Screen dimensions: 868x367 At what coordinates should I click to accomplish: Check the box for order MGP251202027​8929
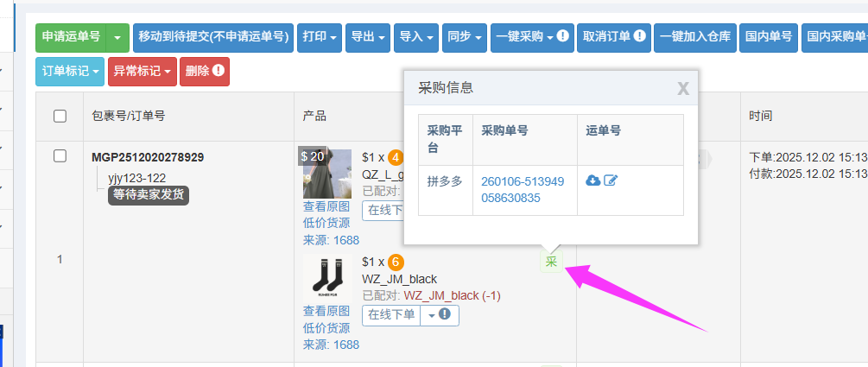tap(60, 156)
